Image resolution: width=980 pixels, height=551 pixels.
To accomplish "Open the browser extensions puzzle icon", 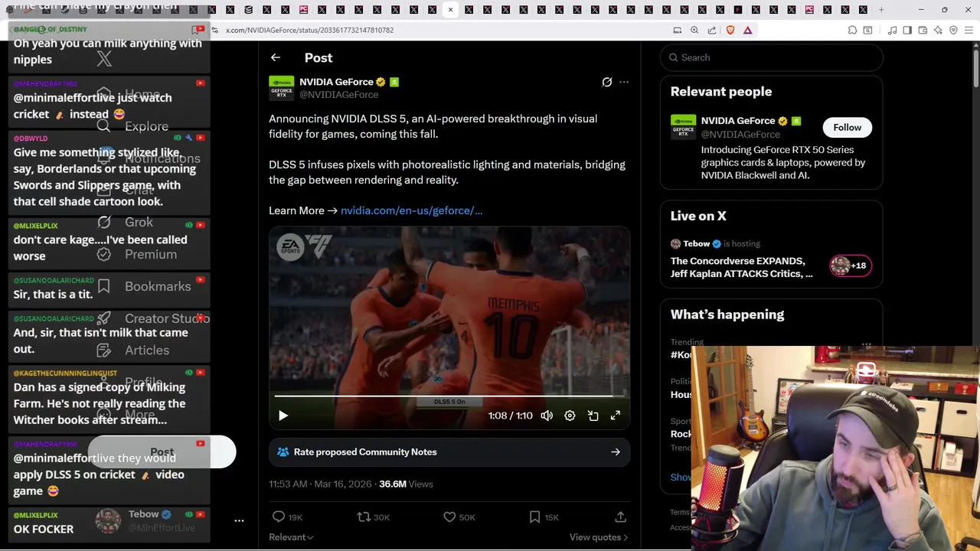I will [x=852, y=31].
